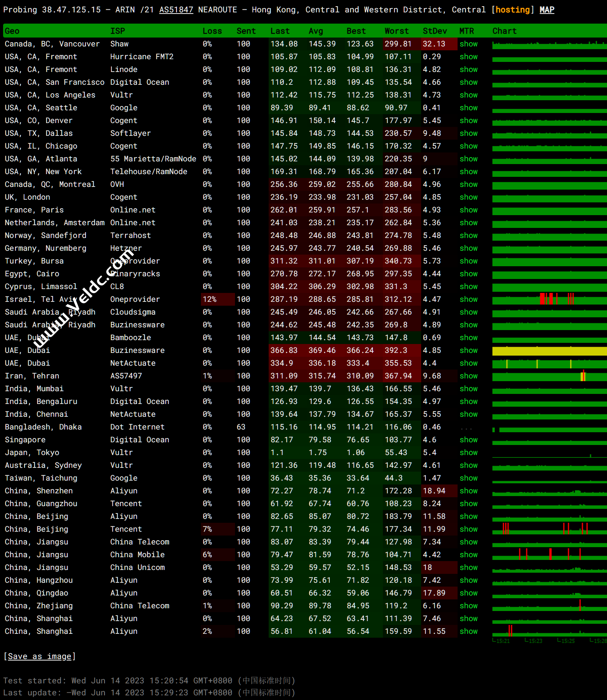This screenshot has height=700, width=607.
Task: Show MTR for Canada Vancouver Shaw row
Action: (468, 44)
